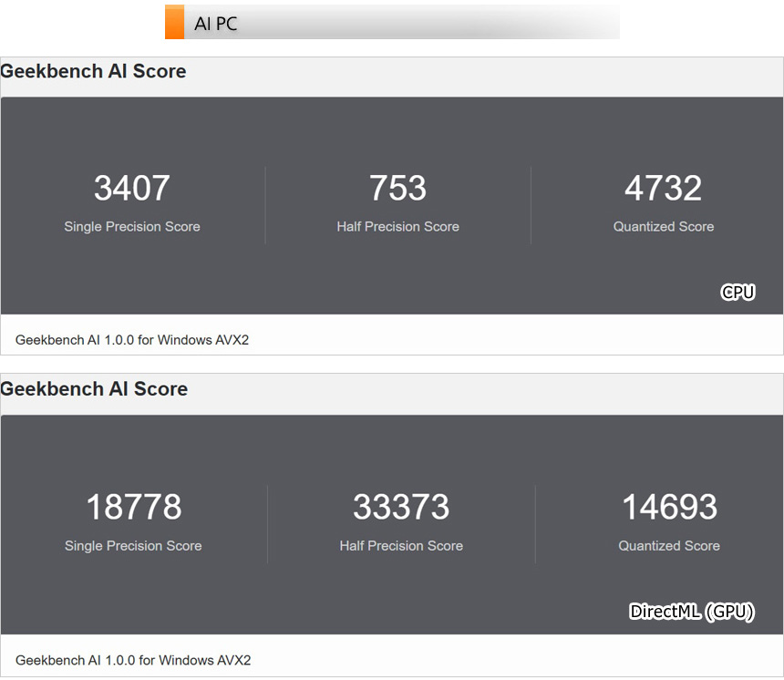Open Geekbench AI 1.0.0 footer in GPU panel
This screenshot has width=784, height=680.
(x=132, y=660)
